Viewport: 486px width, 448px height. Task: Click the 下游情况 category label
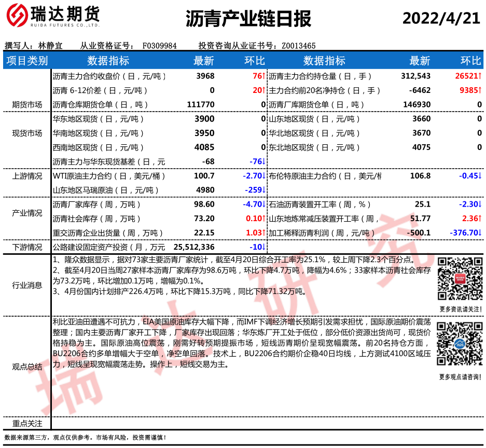click(x=27, y=247)
